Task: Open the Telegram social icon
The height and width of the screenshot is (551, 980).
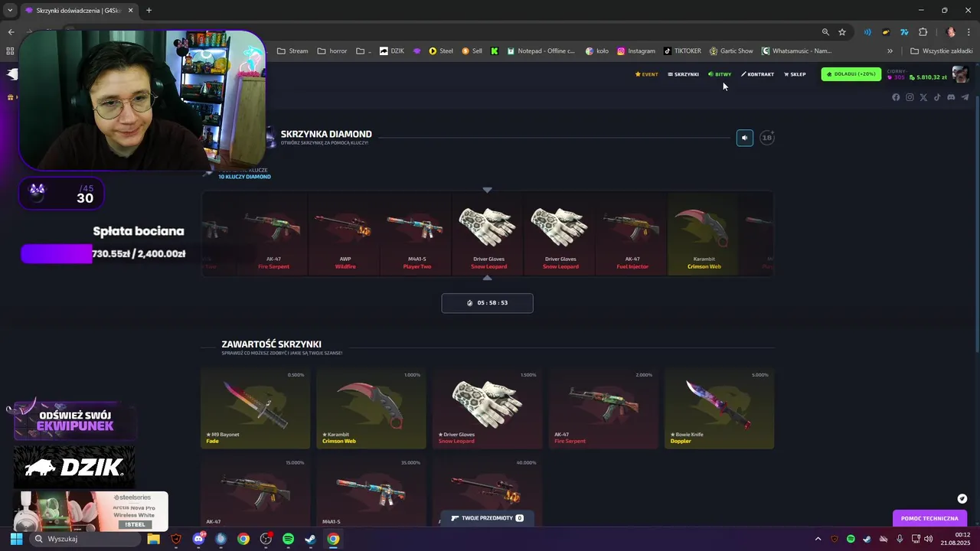Action: 965,97
